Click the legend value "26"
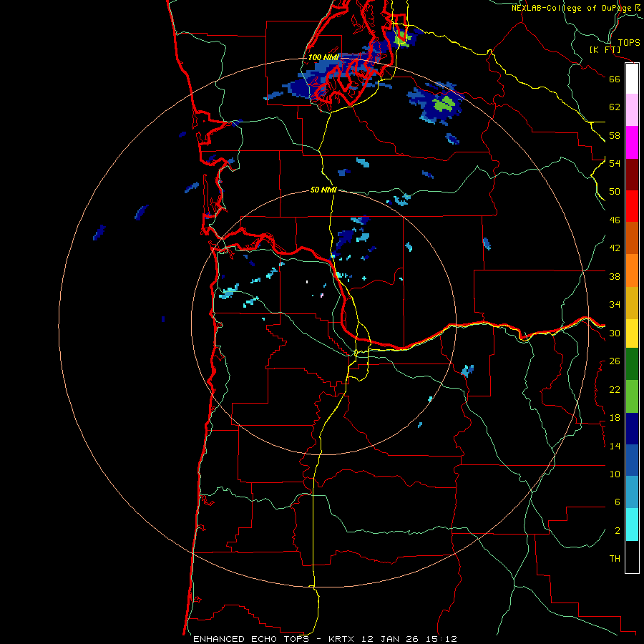644x644 pixels. tap(615, 361)
